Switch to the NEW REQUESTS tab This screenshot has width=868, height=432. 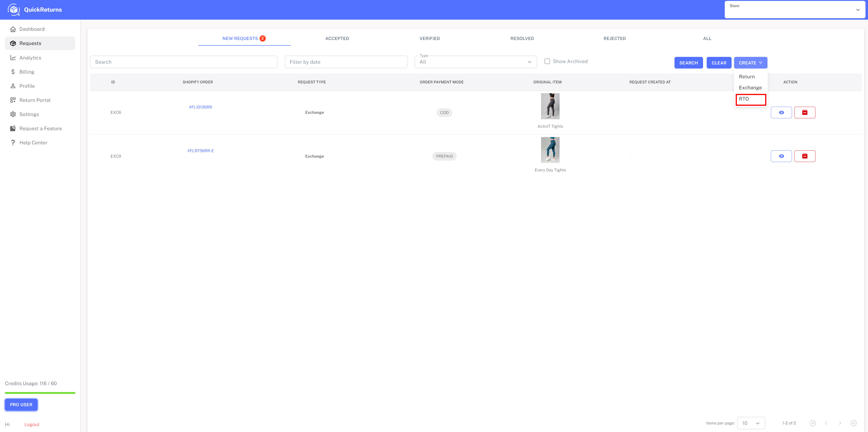pyautogui.click(x=244, y=38)
